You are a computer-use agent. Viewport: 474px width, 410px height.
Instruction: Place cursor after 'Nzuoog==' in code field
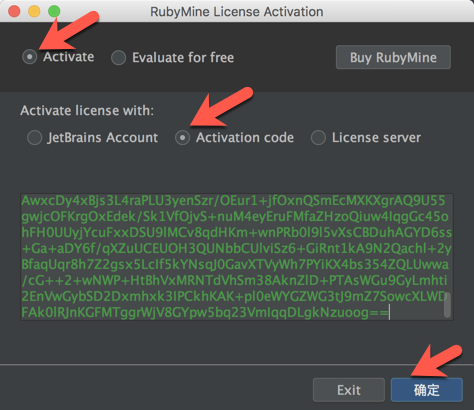coord(389,313)
